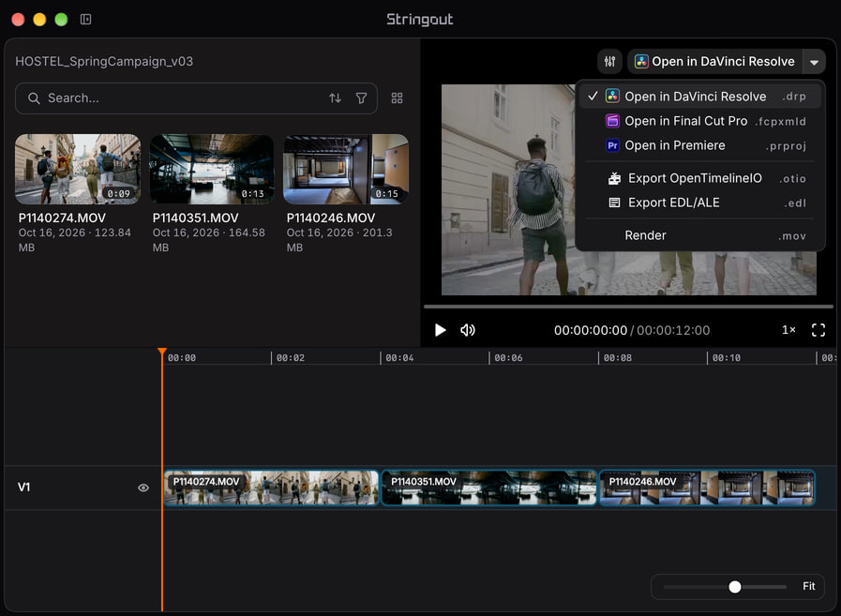Viewport: 841px width, 616px height.
Task: Click the search magnifier icon
Action: (34, 98)
